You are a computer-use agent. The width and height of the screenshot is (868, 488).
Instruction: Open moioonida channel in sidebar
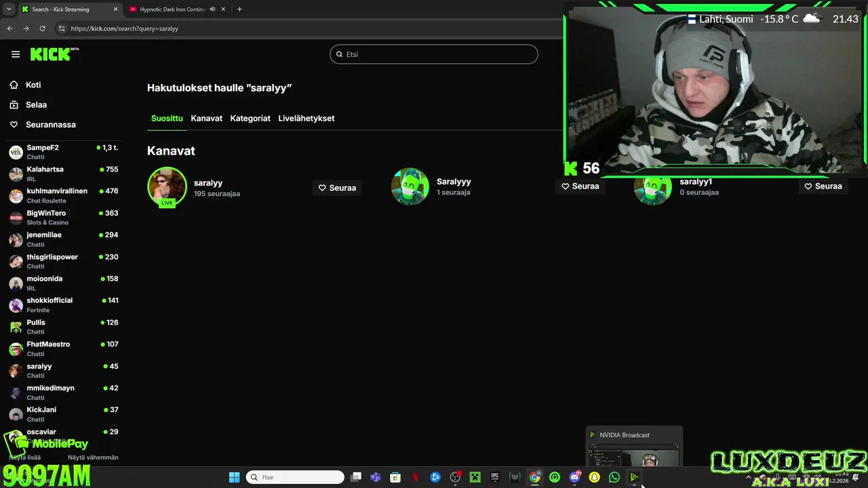coord(63,283)
